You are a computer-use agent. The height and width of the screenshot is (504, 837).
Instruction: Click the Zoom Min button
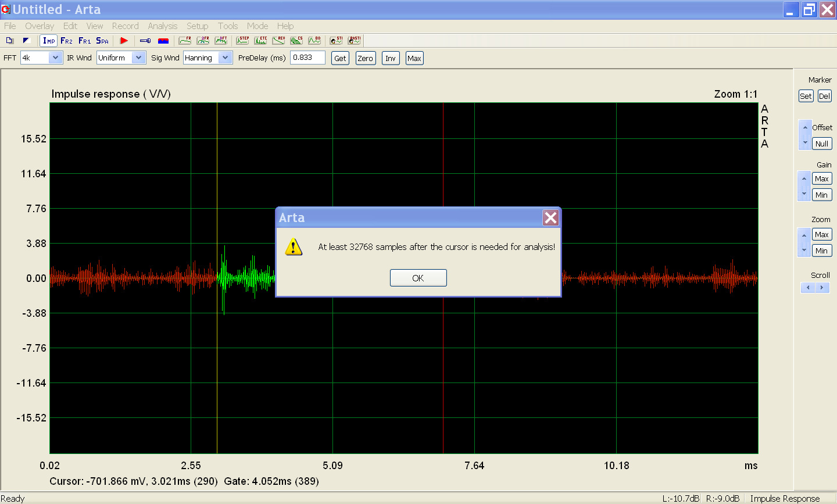(822, 251)
